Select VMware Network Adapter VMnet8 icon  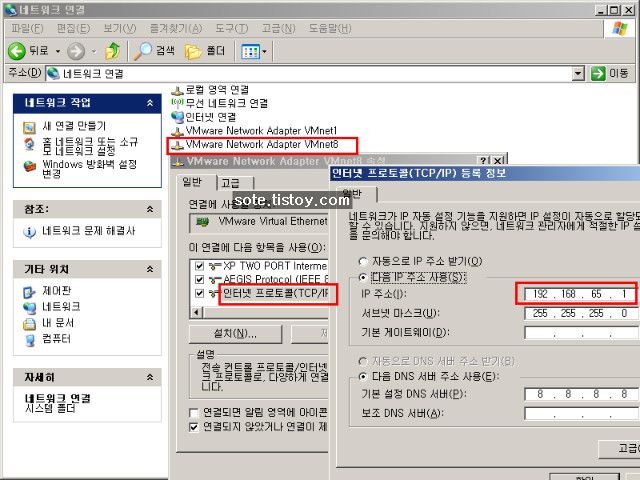point(177,144)
